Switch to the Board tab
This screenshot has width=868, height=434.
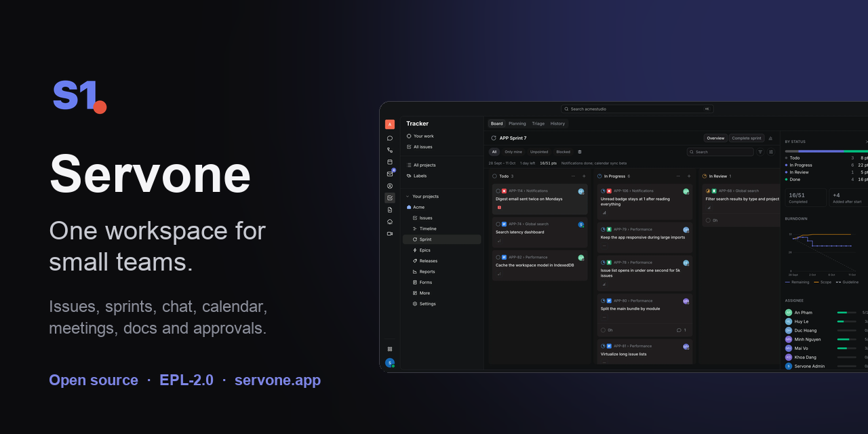[x=497, y=123]
